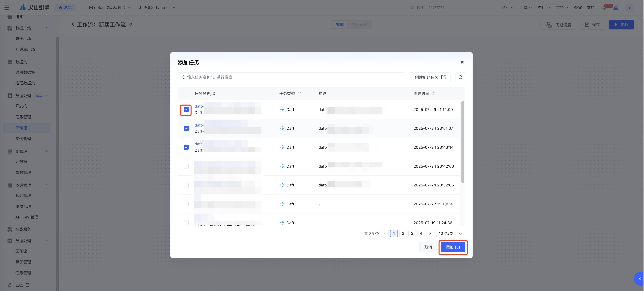Viewport: 644px width, 291px height.
Task: Click the 添加 (3) button
Action: pyautogui.click(x=453, y=247)
